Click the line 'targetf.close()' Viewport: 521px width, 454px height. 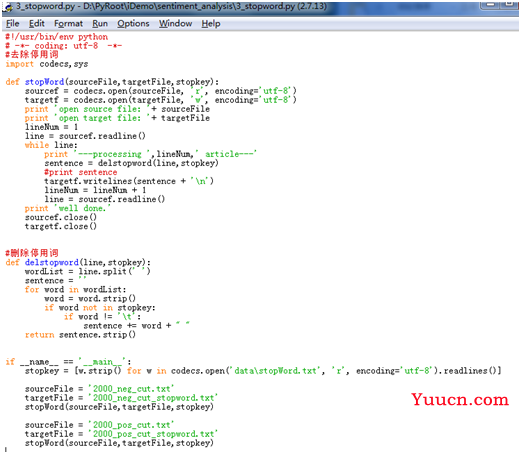61,226
